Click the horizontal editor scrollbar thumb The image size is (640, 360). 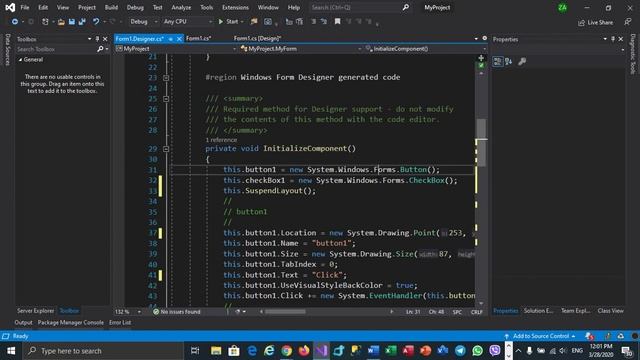coord(285,312)
